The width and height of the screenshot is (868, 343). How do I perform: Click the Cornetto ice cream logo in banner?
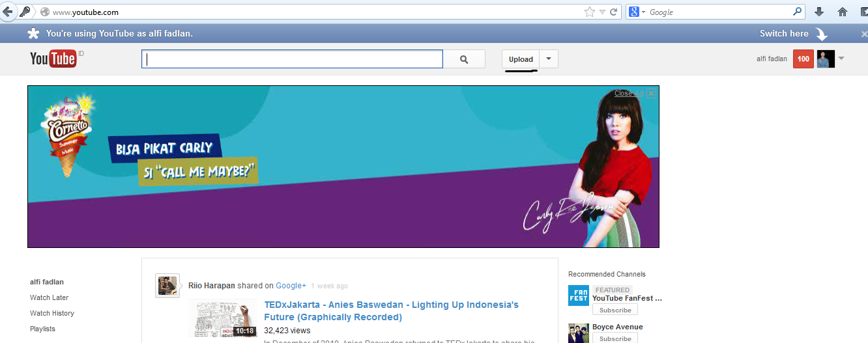[68, 134]
